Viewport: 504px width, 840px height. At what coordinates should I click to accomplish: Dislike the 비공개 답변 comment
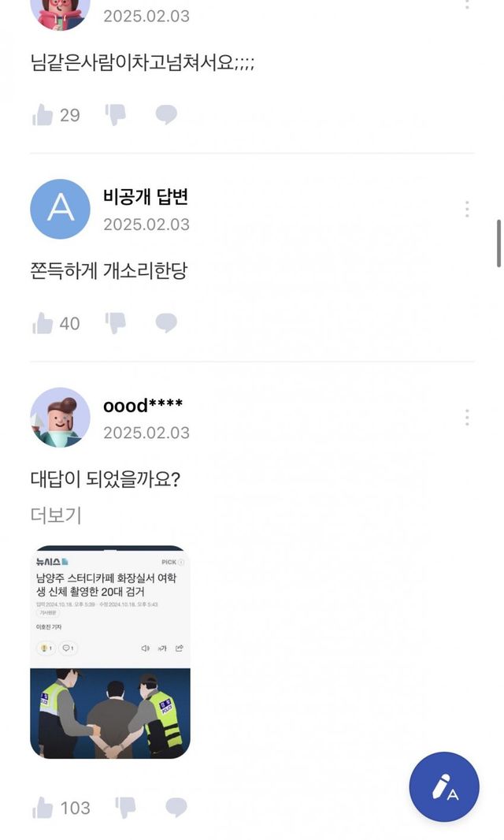point(116,323)
